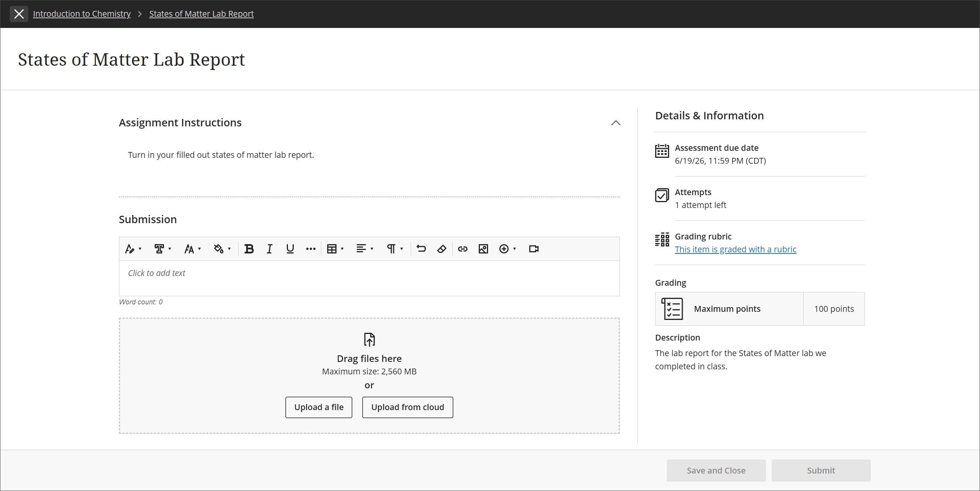Click the Submission heading
Image resolution: width=980 pixels, height=491 pixels.
pyautogui.click(x=148, y=219)
